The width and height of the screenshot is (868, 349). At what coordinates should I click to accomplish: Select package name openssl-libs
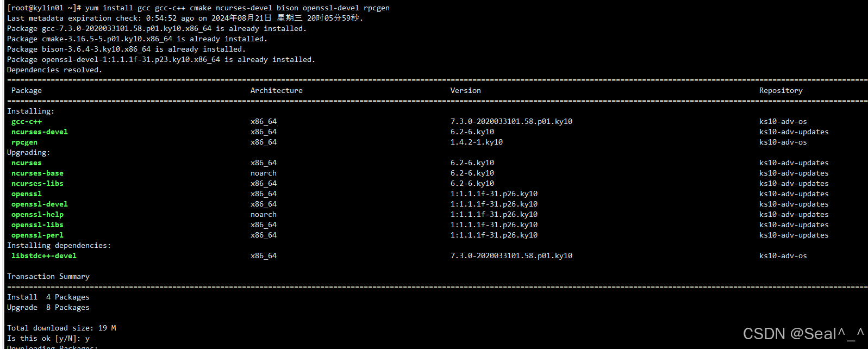[38, 225]
